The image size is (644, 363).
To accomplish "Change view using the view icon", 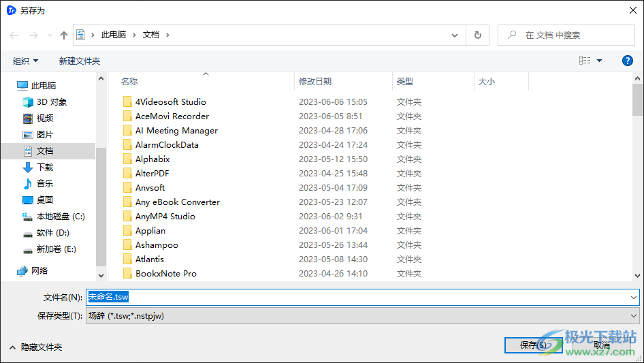I will point(585,61).
